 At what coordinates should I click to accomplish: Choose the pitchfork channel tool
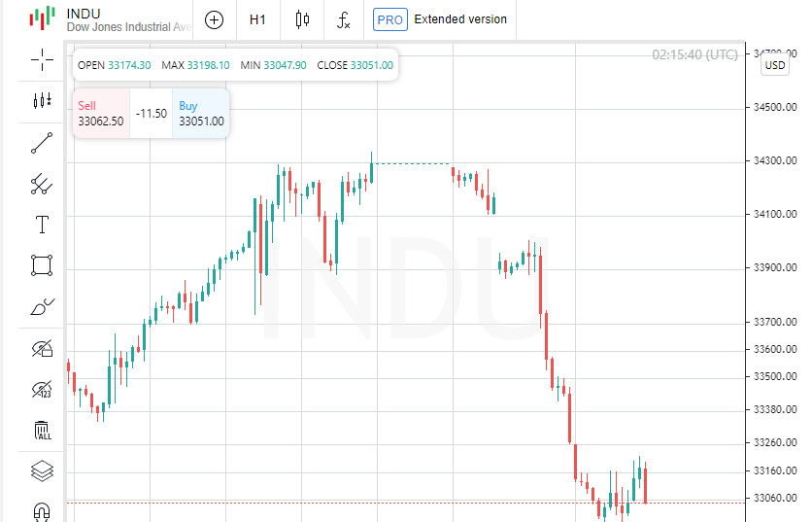[x=42, y=183]
